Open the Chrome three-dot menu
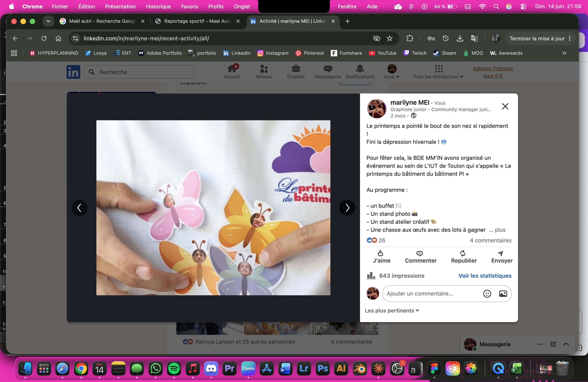588x382 pixels. [569, 38]
